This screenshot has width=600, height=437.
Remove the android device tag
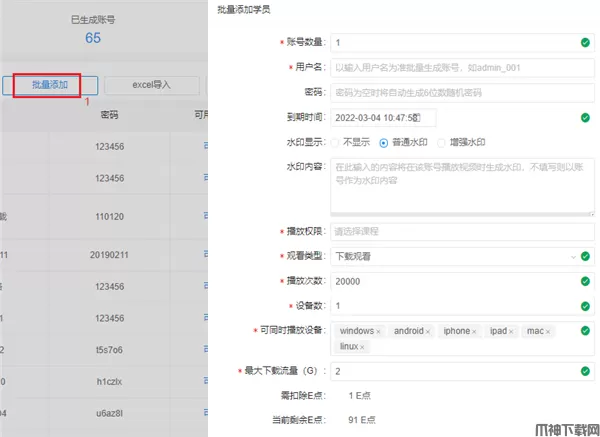click(428, 331)
